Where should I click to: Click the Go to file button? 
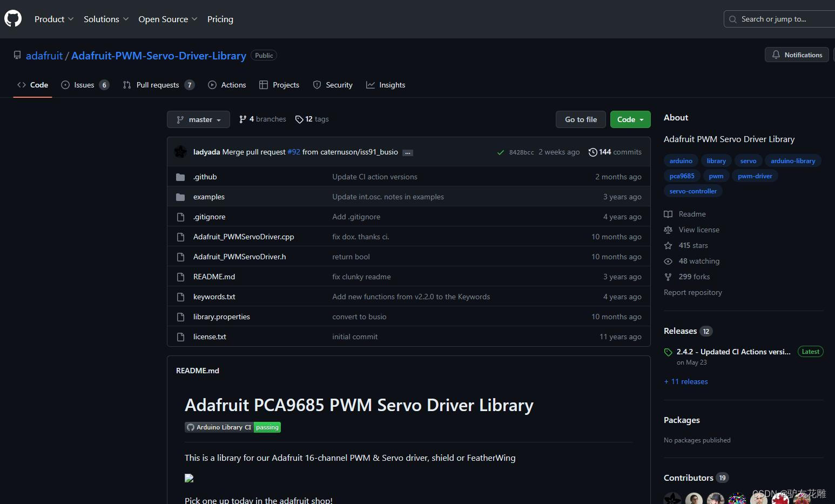click(581, 119)
